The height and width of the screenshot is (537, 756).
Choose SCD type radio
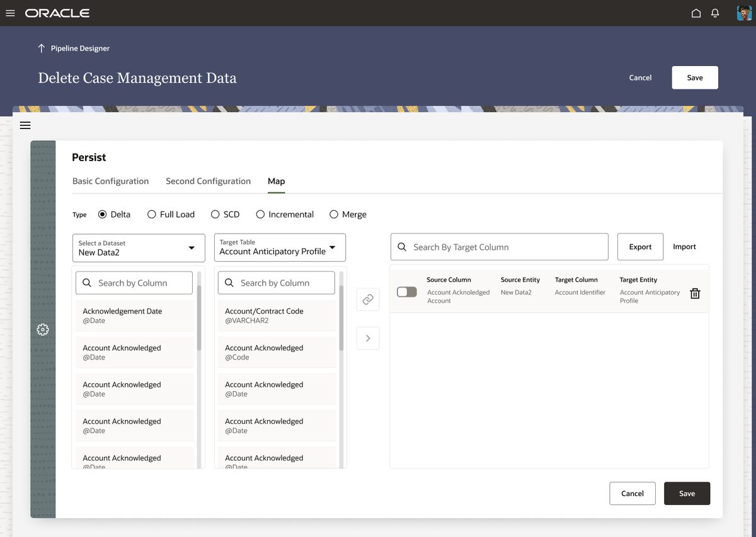(x=215, y=215)
